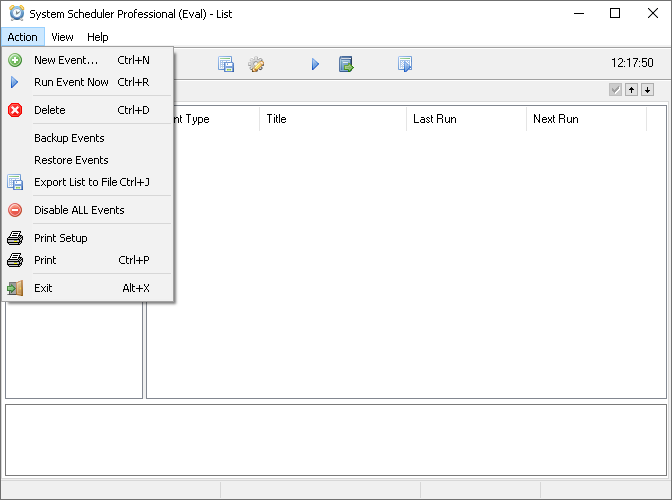Select Backup Events menu item
Screen dimensions: 672x500
click(x=88, y=138)
